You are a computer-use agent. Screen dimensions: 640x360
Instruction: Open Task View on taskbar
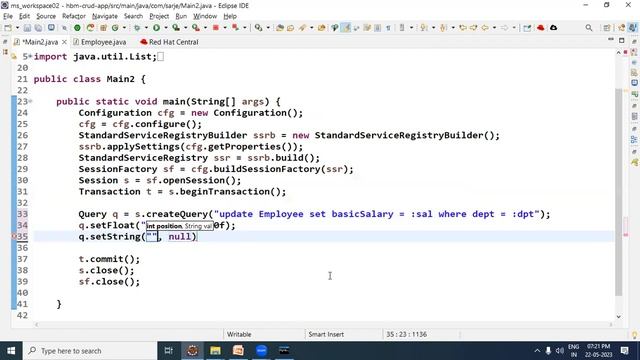pos(169,351)
